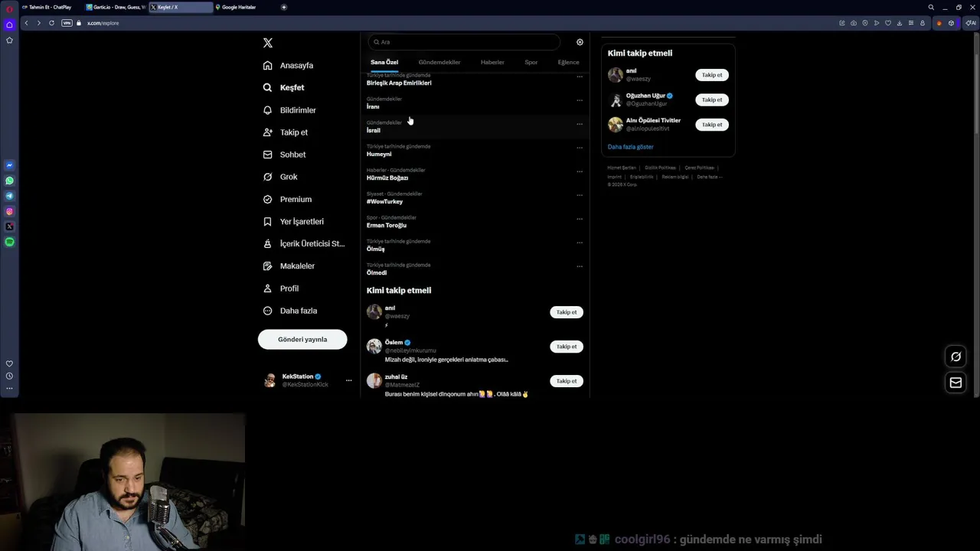Reload the page
The height and width of the screenshot is (551, 980).
click(51, 23)
